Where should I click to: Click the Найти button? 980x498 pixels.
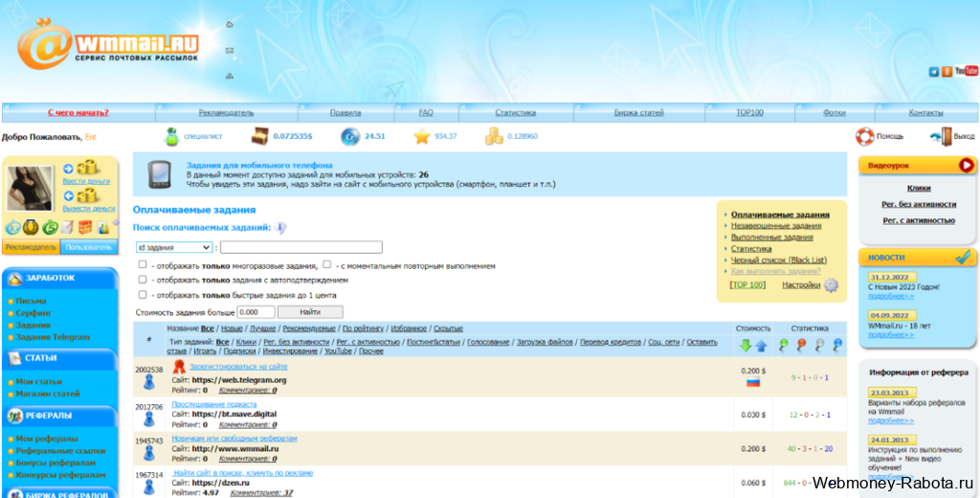(310, 311)
